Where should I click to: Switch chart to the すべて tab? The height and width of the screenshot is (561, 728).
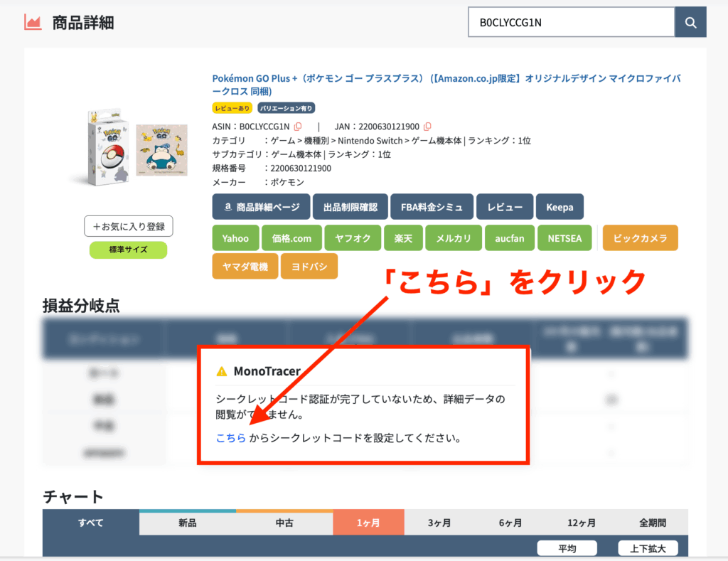pyautogui.click(x=91, y=523)
